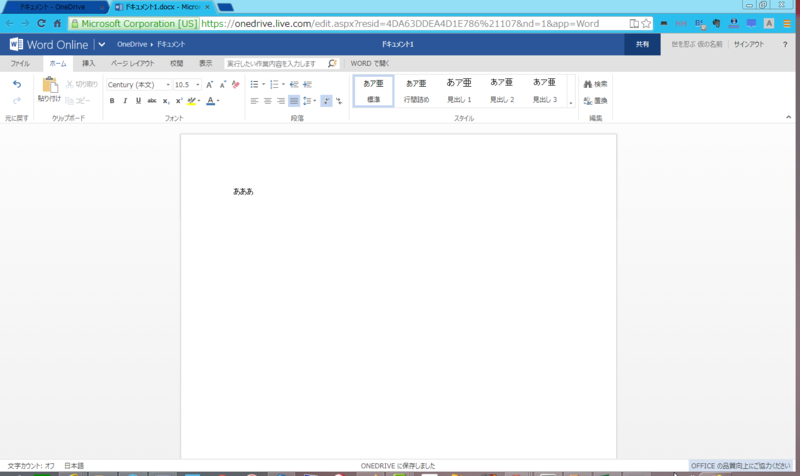Open the Word Online app switcher chevron
Viewport: 800px width, 476px height.
(x=102, y=44)
